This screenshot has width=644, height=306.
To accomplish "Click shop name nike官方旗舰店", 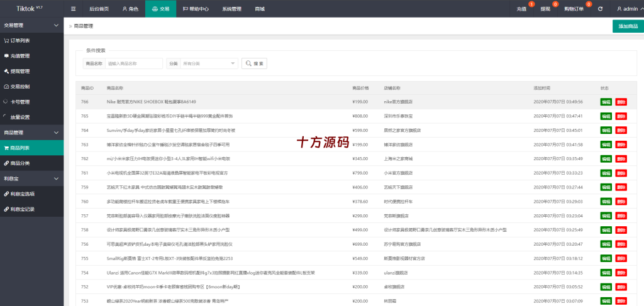I will point(398,102).
